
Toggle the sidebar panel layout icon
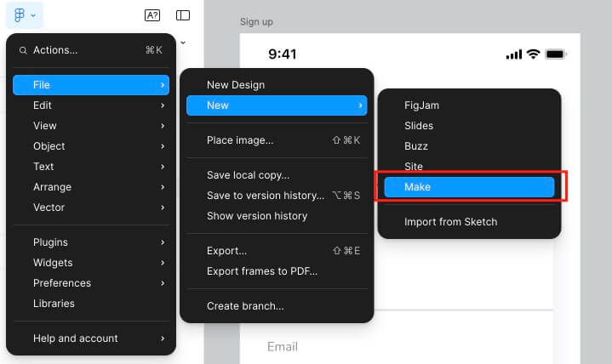pyautogui.click(x=183, y=15)
